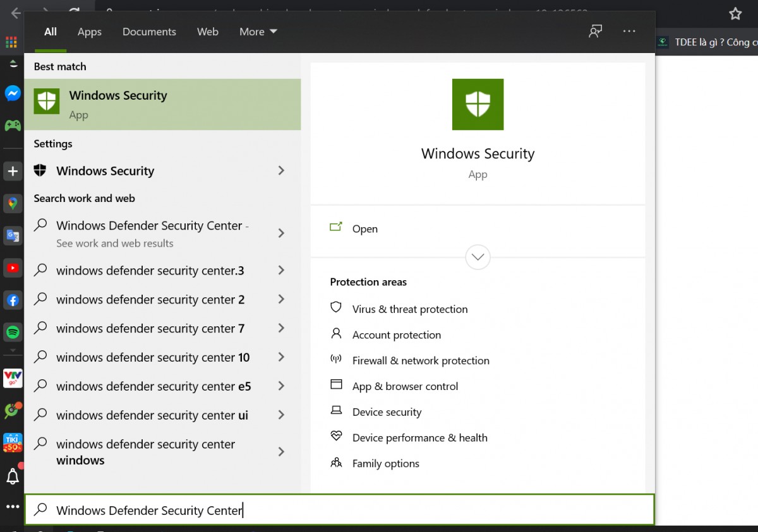
Task: Expand arrow for 'security center 2' suggestion
Action: [281, 299]
